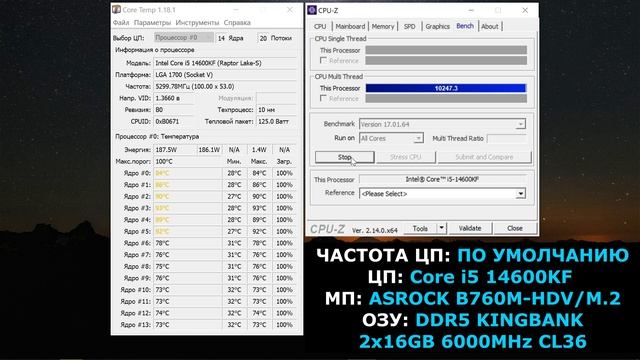The height and width of the screenshot is (360, 640).
Task: Click the power value 186.1W
Action: point(209,150)
